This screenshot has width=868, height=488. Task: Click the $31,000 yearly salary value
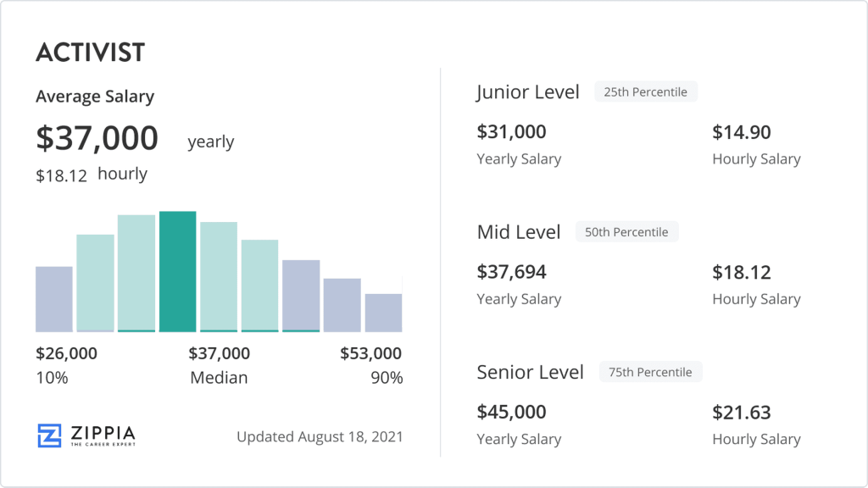pos(511,132)
